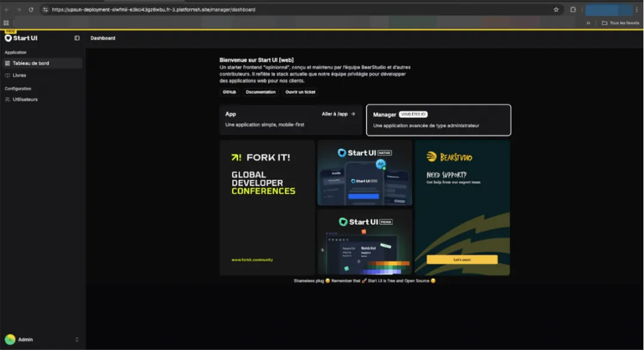Click the yellow Let's meet button
The image size is (644, 350).
pyautogui.click(x=462, y=260)
